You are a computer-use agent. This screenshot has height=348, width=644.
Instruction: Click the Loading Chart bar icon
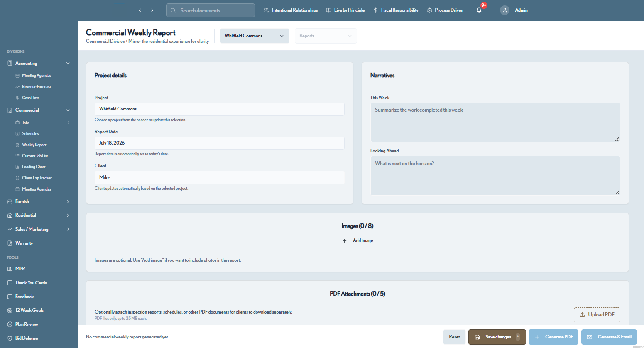(17, 167)
